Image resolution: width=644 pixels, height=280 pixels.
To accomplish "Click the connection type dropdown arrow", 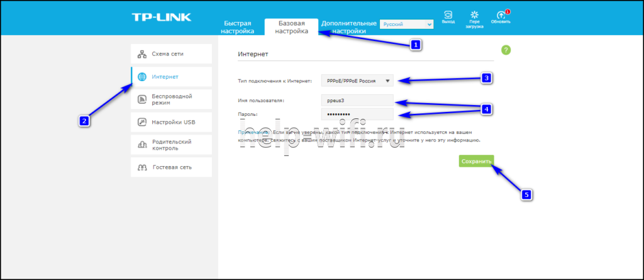I will (387, 81).
